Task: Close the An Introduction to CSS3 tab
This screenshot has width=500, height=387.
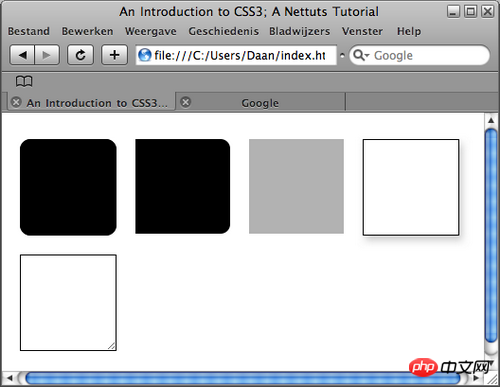Action: (x=16, y=102)
